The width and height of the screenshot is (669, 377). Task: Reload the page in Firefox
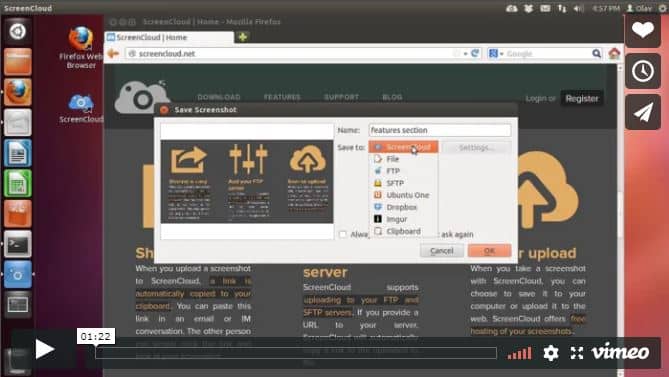click(x=475, y=53)
